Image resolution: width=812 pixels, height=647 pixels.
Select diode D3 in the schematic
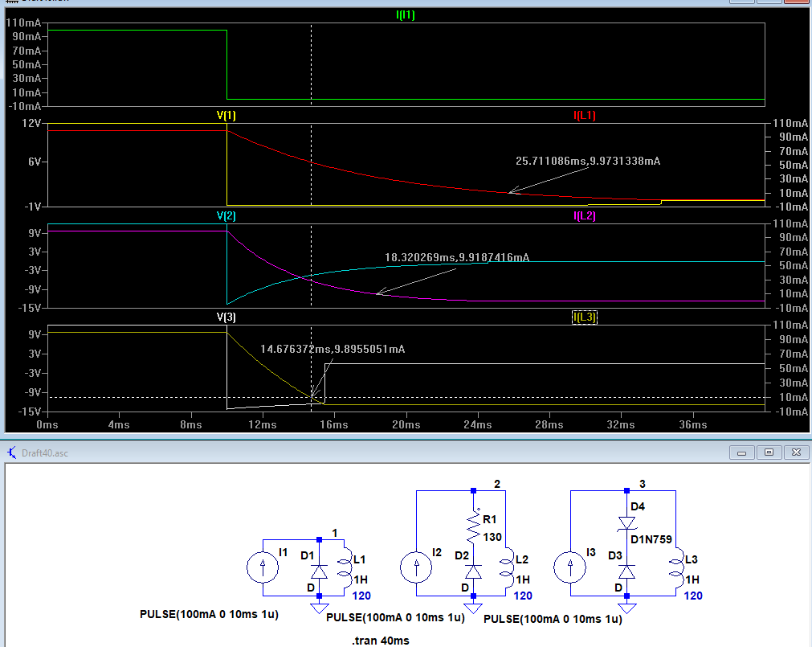coord(626,571)
